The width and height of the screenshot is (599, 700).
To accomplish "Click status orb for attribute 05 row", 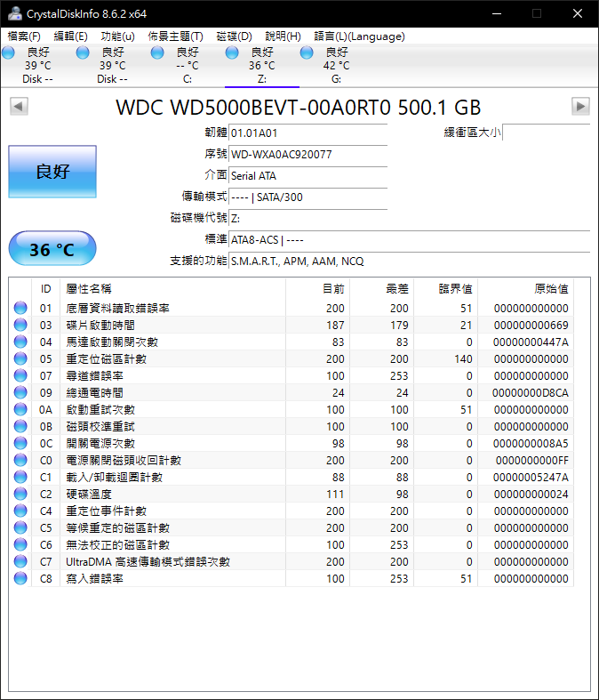I will click(20, 358).
